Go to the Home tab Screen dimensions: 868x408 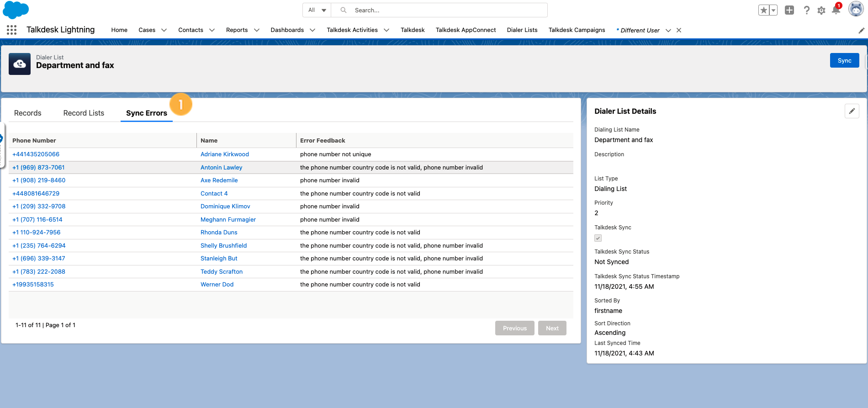click(119, 30)
